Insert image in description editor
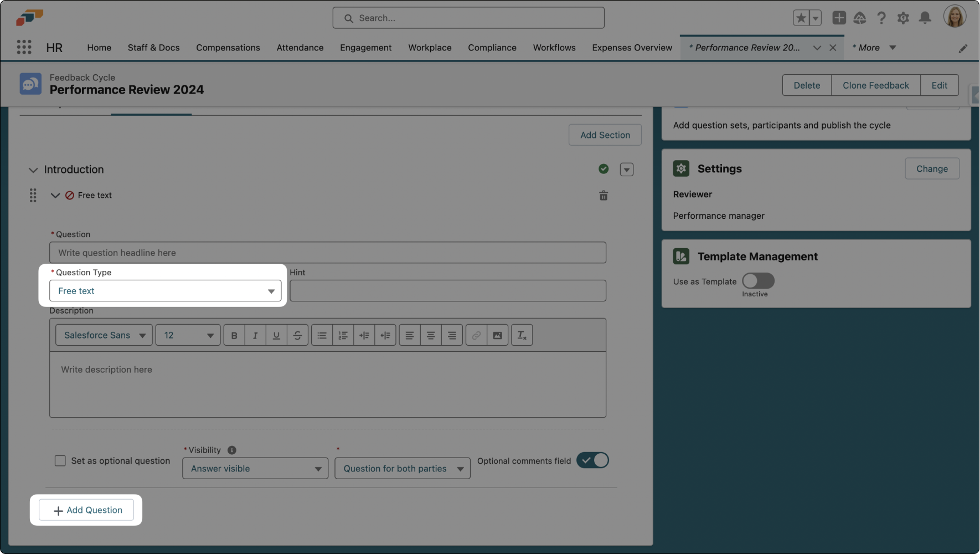The width and height of the screenshot is (980, 554). (497, 335)
